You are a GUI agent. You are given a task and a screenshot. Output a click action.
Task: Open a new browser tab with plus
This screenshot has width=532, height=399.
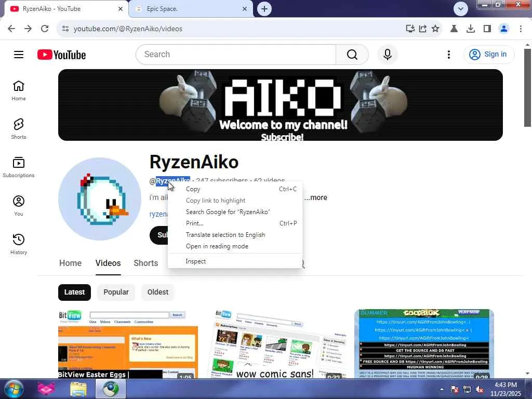click(264, 9)
